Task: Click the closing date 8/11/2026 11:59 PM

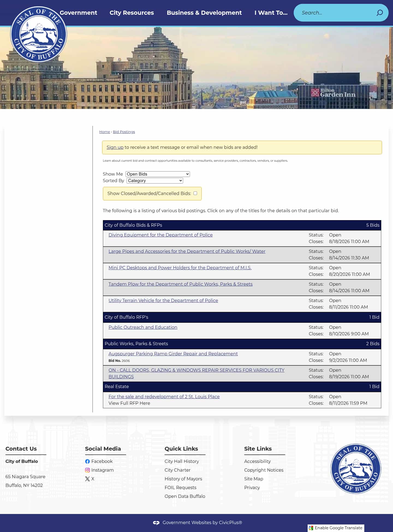Action: pyautogui.click(x=348, y=403)
